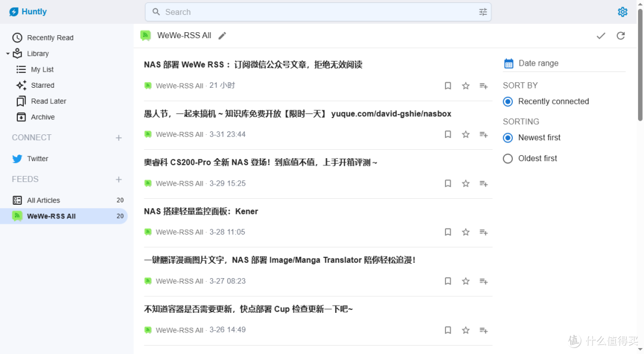Click the 3-29 15:25 timestamp
Image resolution: width=644 pixels, height=354 pixels.
[228, 183]
